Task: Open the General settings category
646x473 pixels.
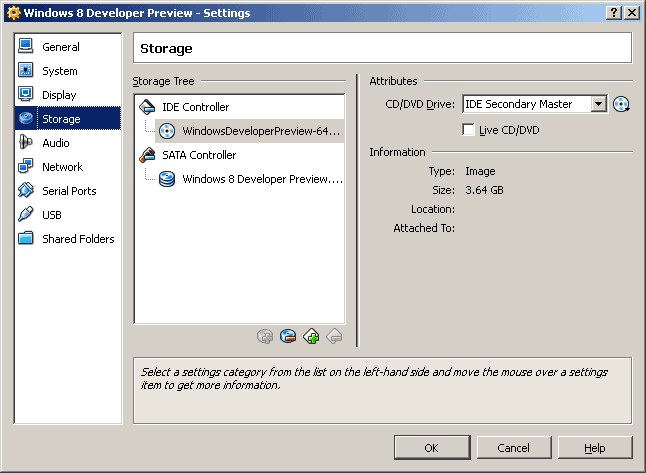Action: pyautogui.click(x=68, y=47)
